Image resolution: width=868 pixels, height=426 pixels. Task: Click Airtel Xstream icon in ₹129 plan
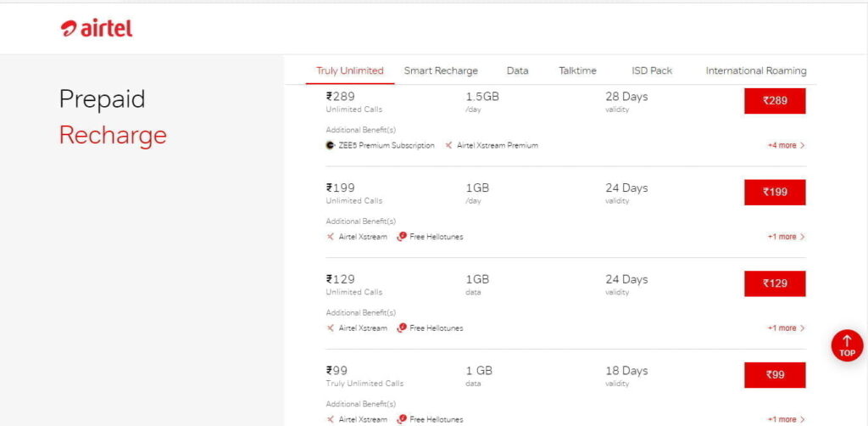[x=330, y=328]
